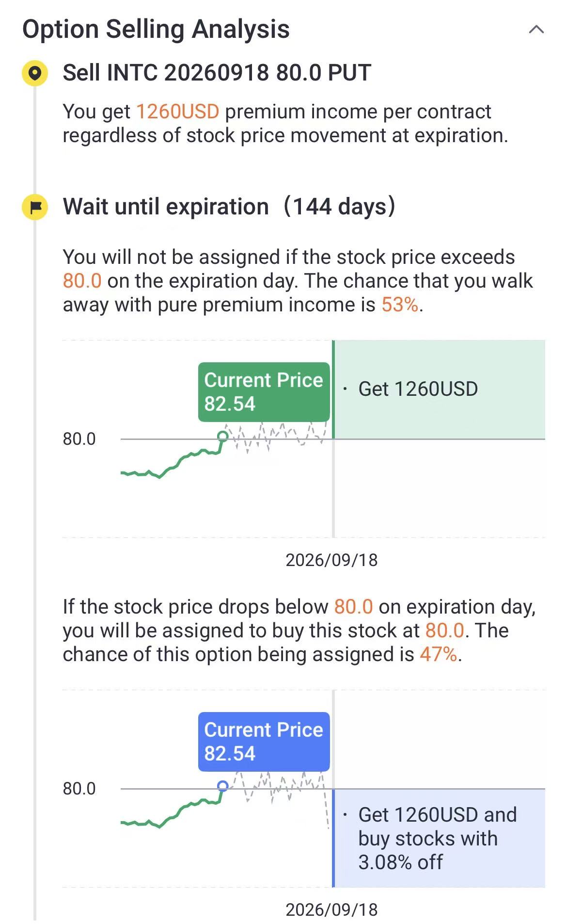This screenshot has height=924, width=567.
Task: Tap the orange 53% probability value
Action: click(x=399, y=305)
